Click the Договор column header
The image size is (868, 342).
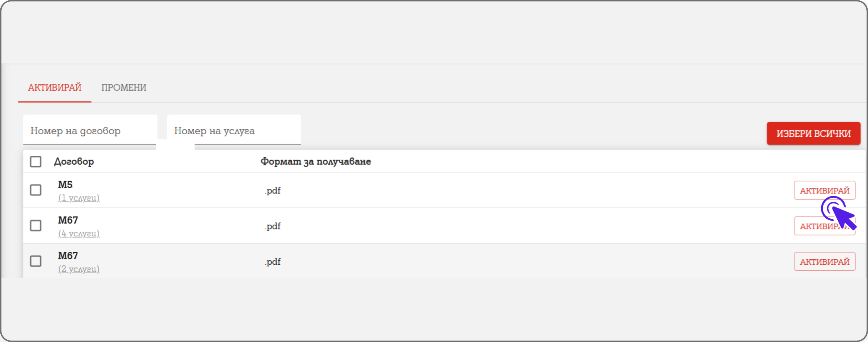tap(74, 162)
